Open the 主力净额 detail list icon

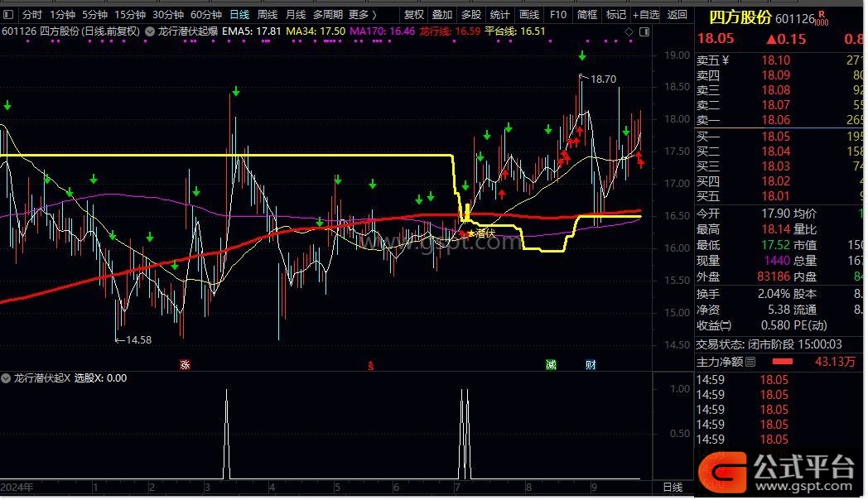pos(750,362)
